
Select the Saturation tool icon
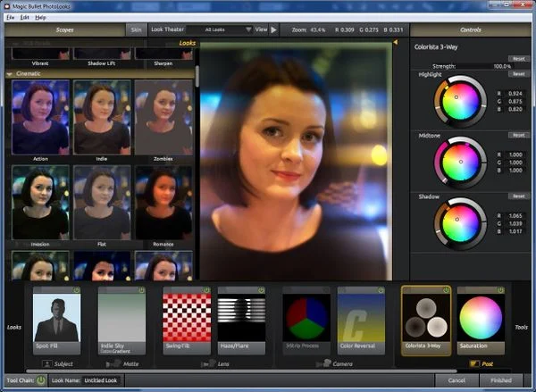(481, 317)
